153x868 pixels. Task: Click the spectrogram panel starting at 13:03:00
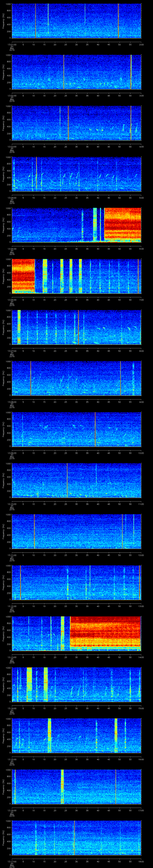[77, 123]
